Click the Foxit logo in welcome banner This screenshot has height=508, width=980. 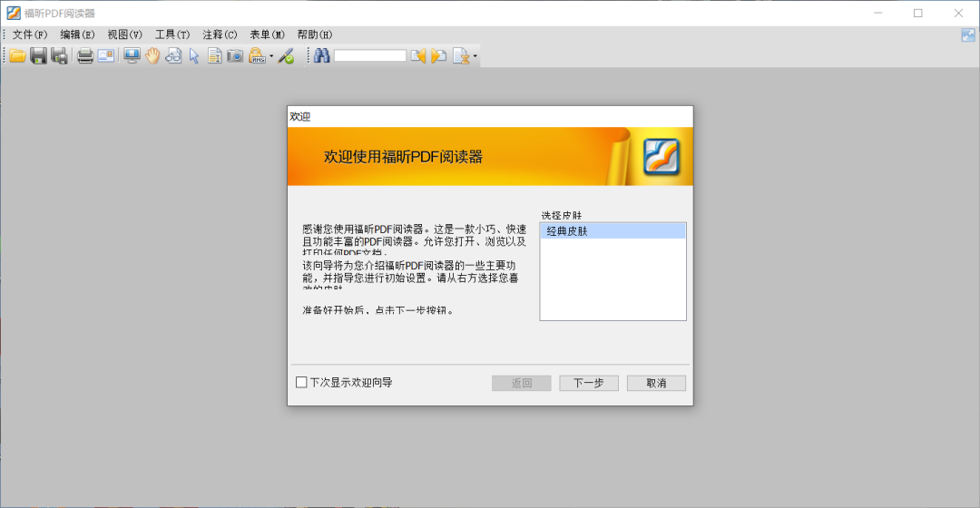click(x=661, y=156)
